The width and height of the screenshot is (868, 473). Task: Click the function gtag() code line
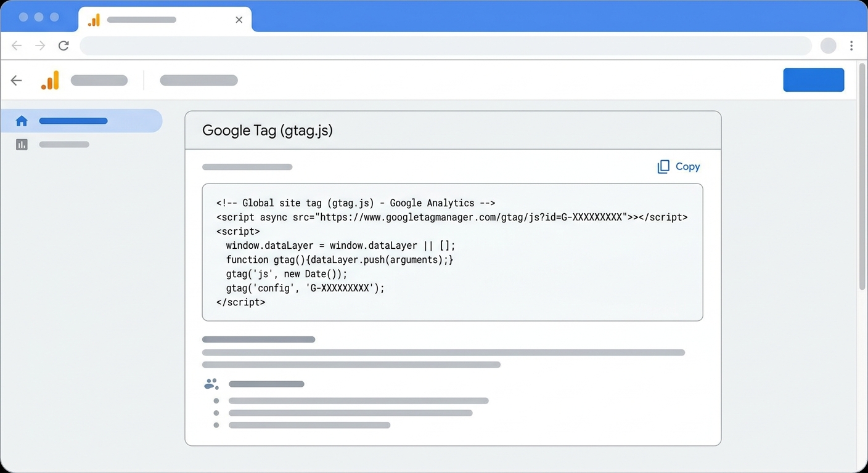coord(340,259)
